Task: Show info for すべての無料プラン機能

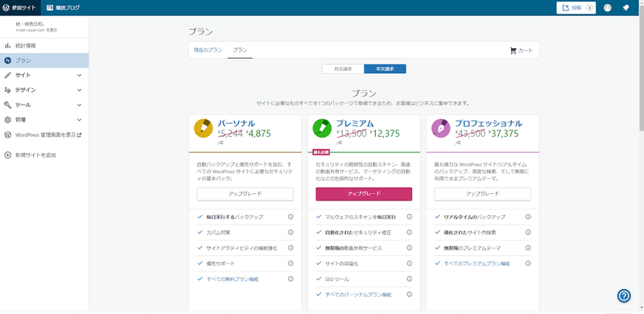Action: coord(291,279)
